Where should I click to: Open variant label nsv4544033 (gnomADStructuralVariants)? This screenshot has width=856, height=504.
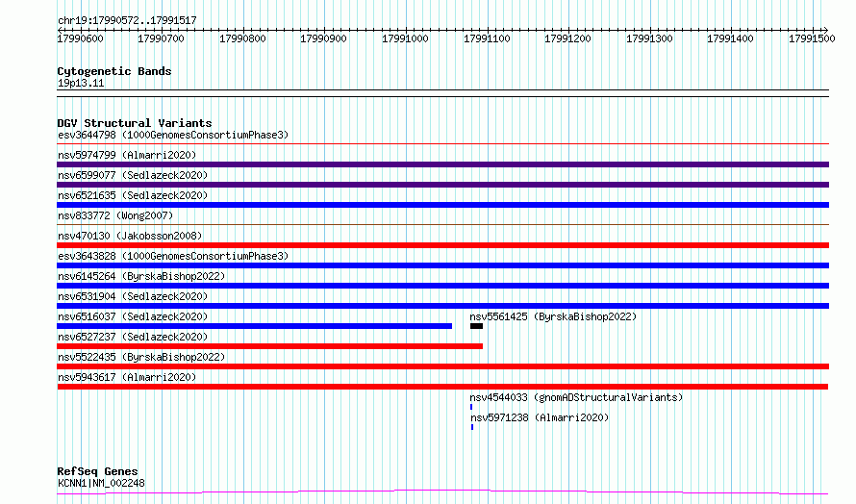[x=576, y=397]
